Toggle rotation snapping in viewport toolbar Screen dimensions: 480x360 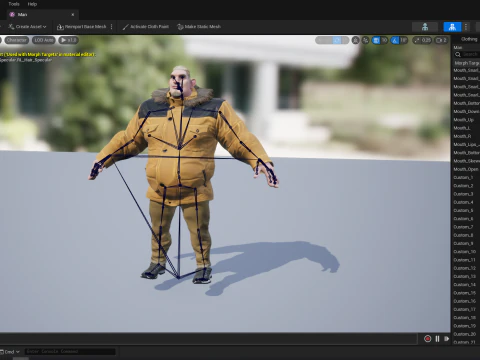click(x=395, y=40)
